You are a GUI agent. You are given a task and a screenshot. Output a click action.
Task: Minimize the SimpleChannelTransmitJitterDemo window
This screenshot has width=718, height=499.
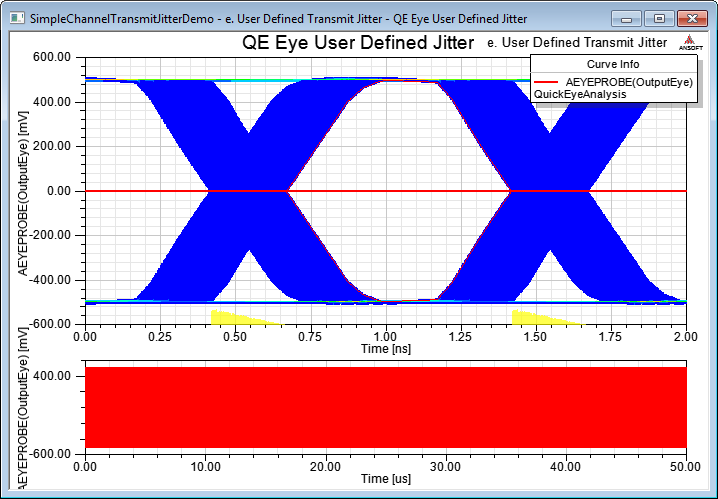point(627,19)
